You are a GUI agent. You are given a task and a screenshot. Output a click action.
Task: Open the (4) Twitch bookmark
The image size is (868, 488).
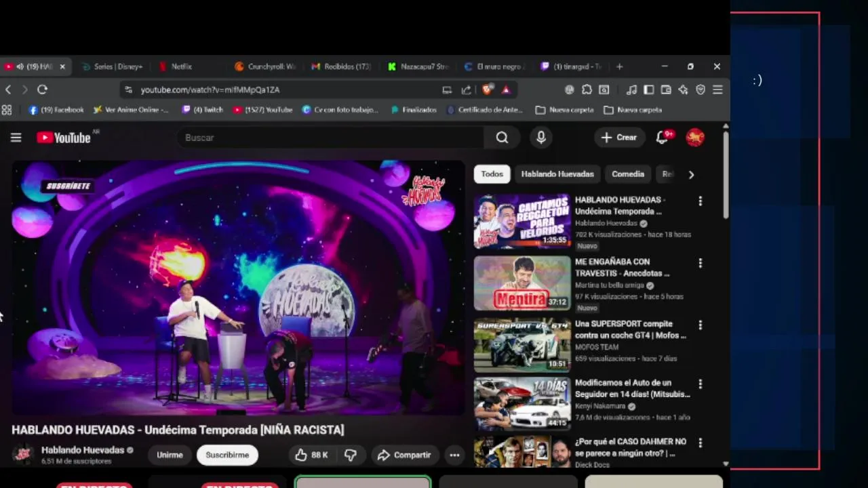click(202, 110)
